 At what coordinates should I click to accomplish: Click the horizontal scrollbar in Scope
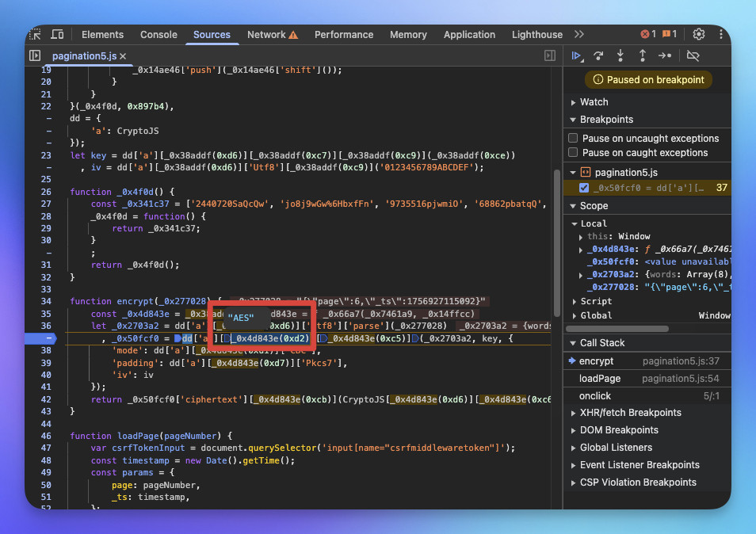(x=617, y=329)
